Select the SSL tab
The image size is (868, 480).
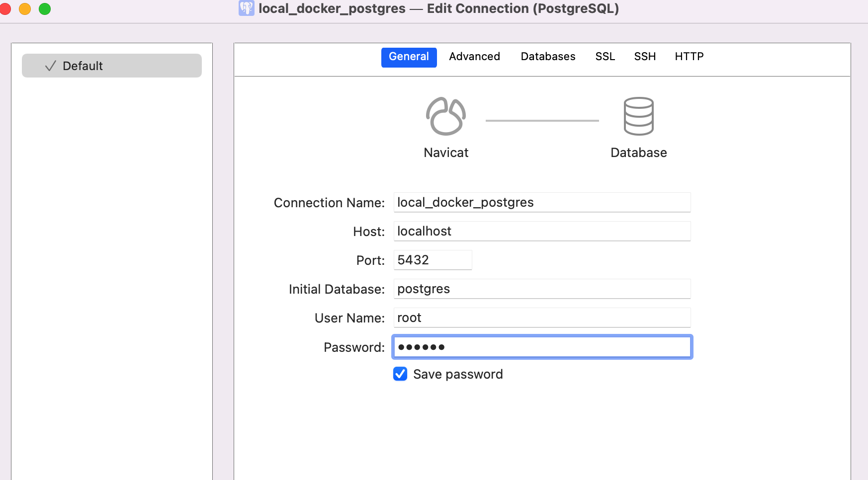pyautogui.click(x=605, y=57)
